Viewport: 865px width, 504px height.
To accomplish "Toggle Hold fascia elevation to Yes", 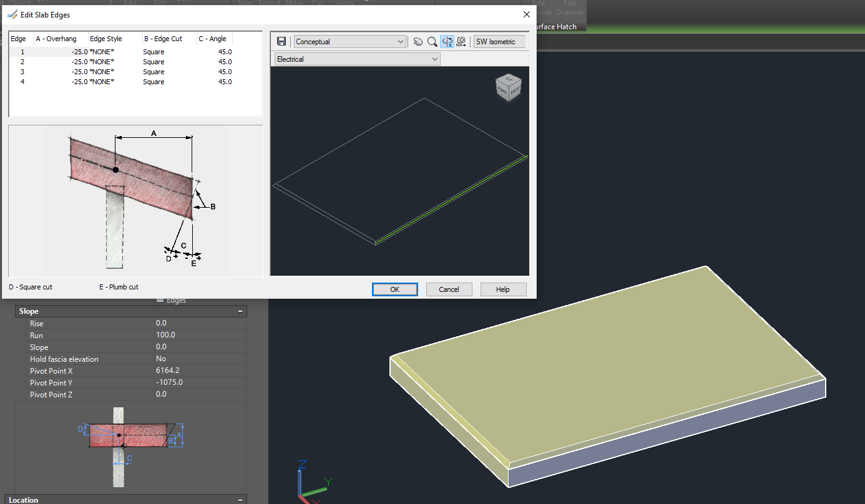I will click(x=200, y=359).
